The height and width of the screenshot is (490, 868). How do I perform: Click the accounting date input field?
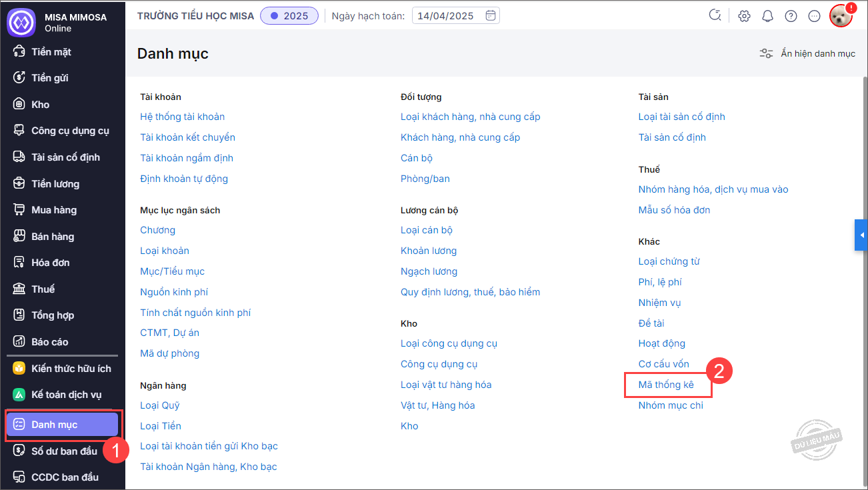447,16
